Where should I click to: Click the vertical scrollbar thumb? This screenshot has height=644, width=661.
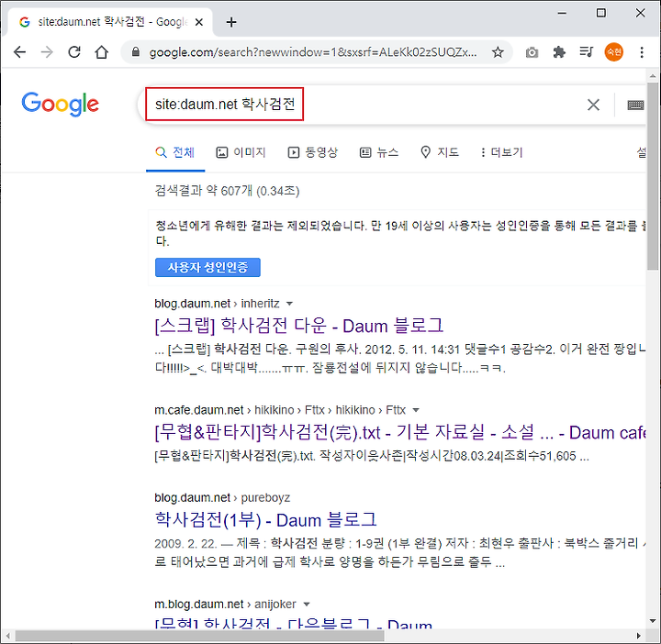[653, 176]
